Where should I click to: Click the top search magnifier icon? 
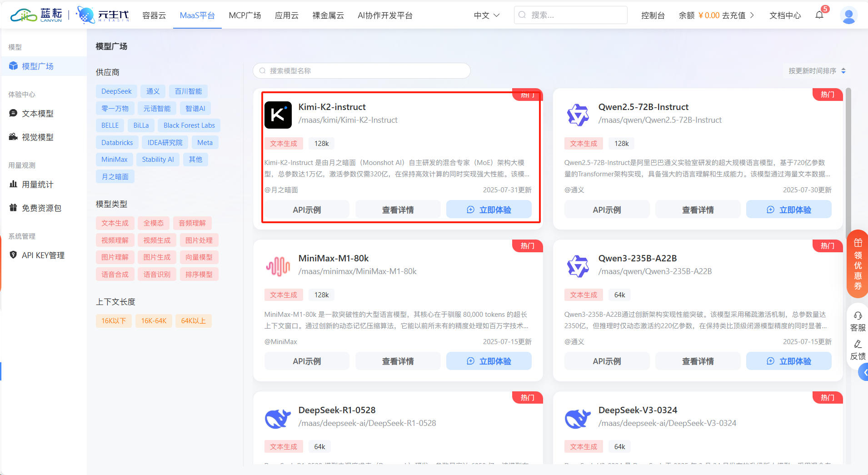(x=523, y=15)
